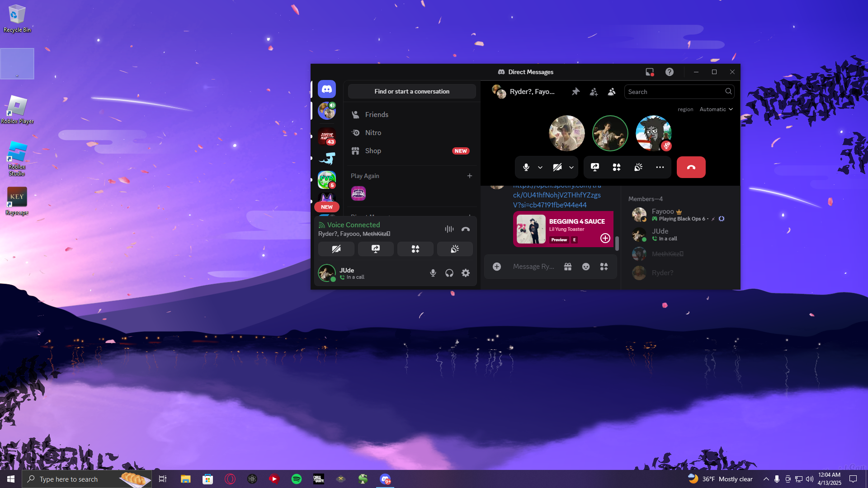Open the Windows Start menu
The width and height of the screenshot is (868, 488).
[x=11, y=479]
